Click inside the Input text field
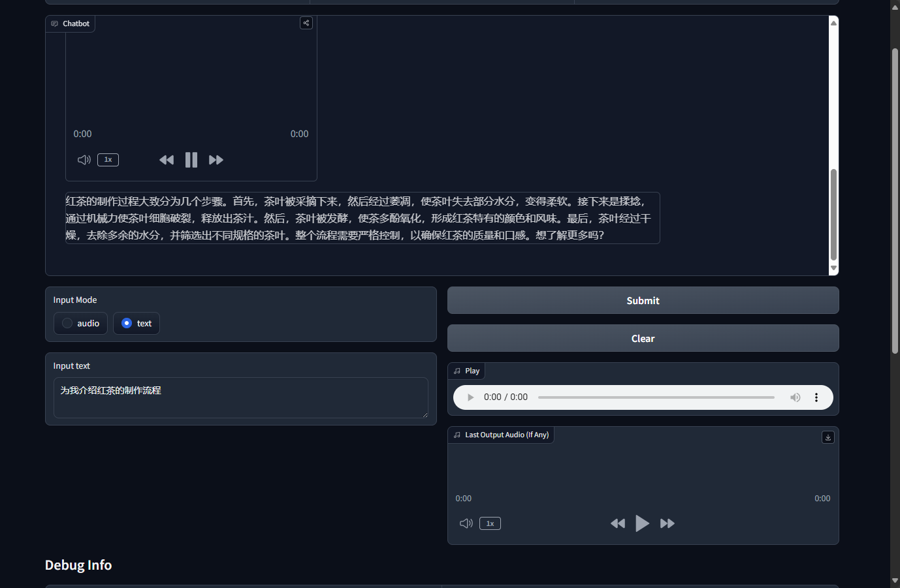The height and width of the screenshot is (588, 900). [x=240, y=397]
